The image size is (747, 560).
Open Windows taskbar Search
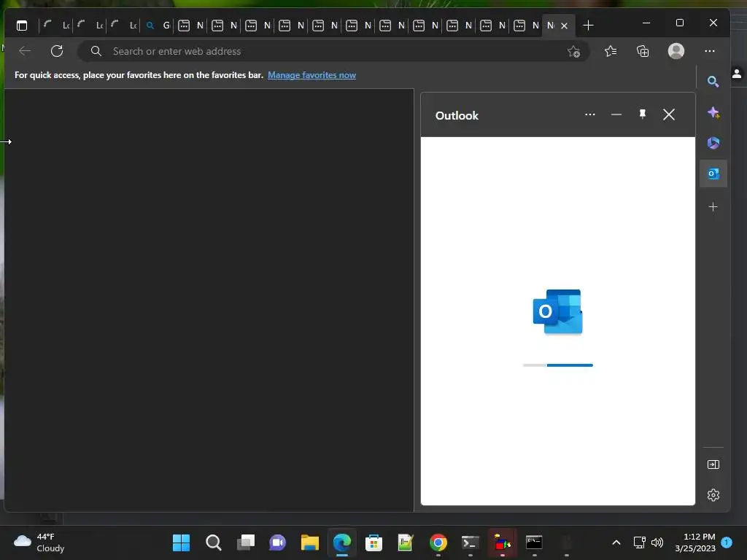coord(214,542)
